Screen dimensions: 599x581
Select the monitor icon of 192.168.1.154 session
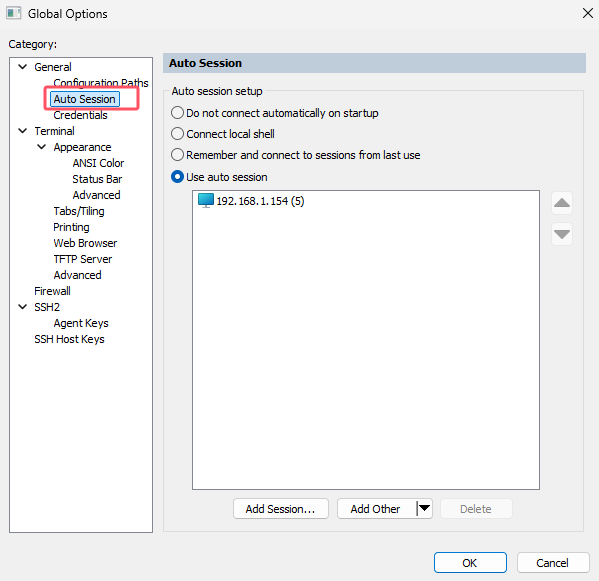coord(206,200)
